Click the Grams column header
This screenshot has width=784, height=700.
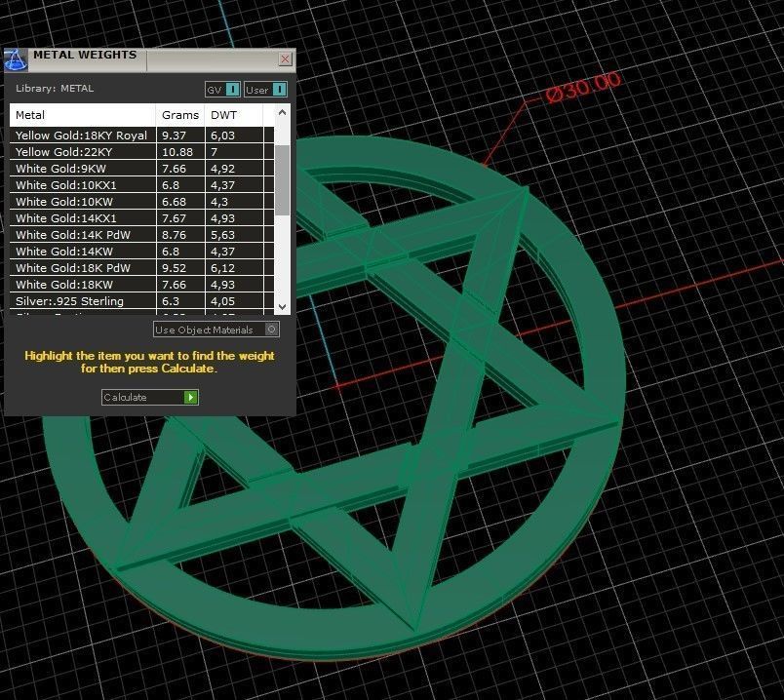point(180,115)
